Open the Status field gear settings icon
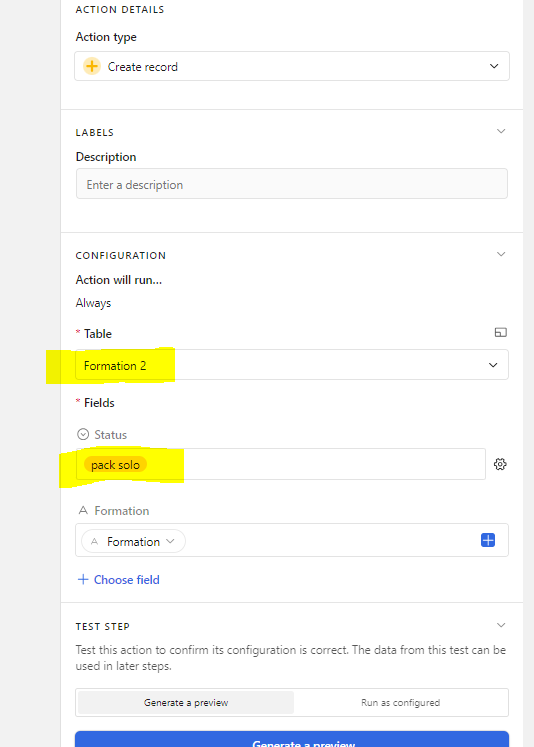This screenshot has height=747, width=534. (x=500, y=464)
